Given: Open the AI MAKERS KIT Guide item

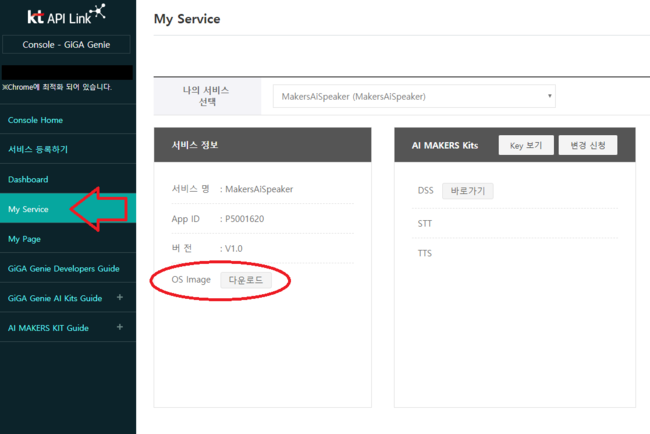Looking at the screenshot, I should click(x=48, y=328).
